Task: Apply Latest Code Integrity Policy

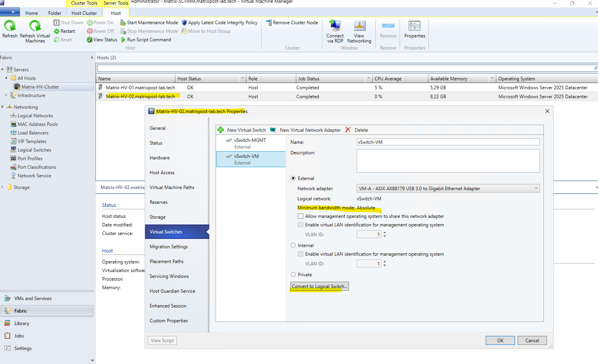Action: tap(219, 23)
